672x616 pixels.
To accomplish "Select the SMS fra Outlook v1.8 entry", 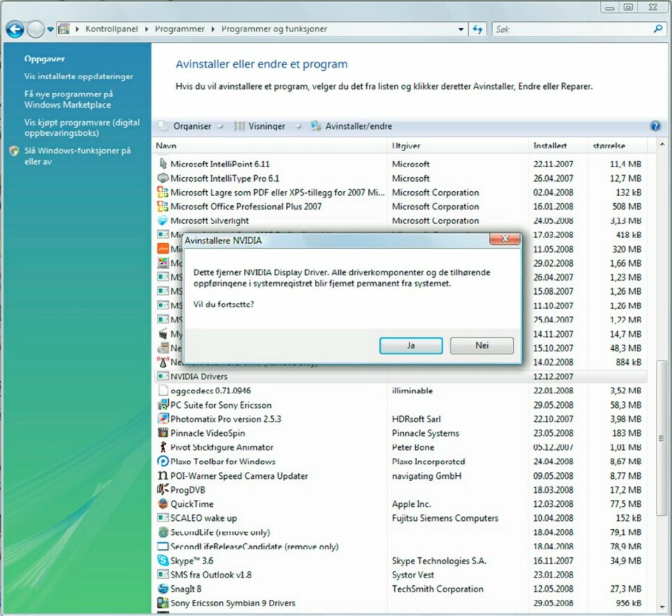I will tap(400, 575).
